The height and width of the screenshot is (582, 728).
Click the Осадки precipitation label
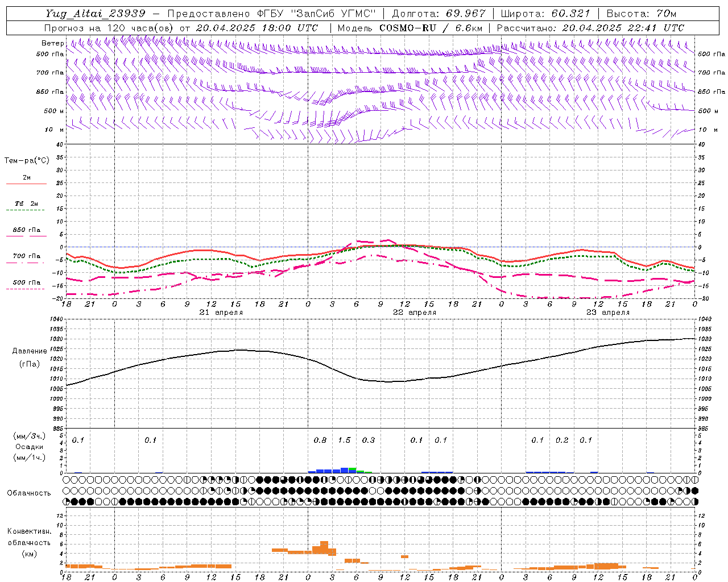pos(29,447)
